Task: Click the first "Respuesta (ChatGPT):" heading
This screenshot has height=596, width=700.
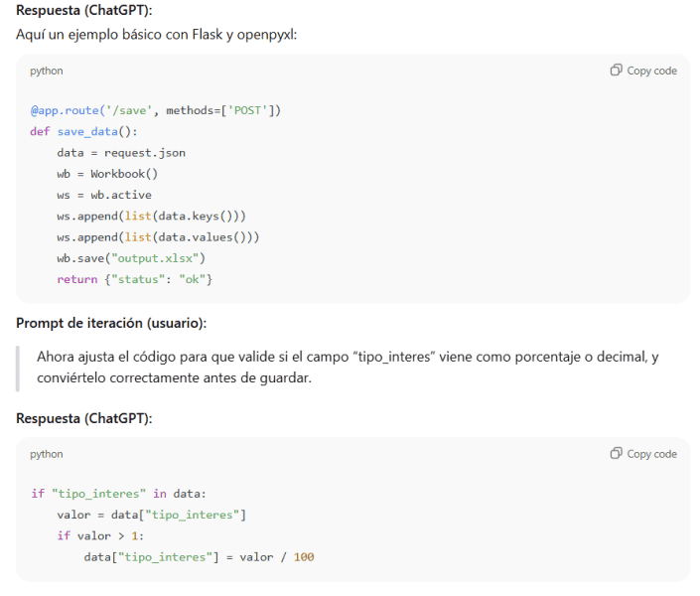Action: [84, 11]
